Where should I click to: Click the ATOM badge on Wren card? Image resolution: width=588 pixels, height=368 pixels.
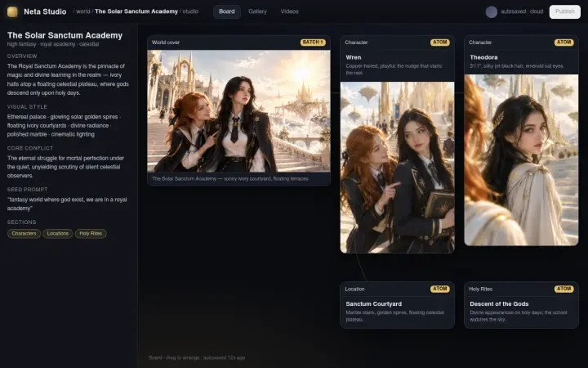[440, 43]
